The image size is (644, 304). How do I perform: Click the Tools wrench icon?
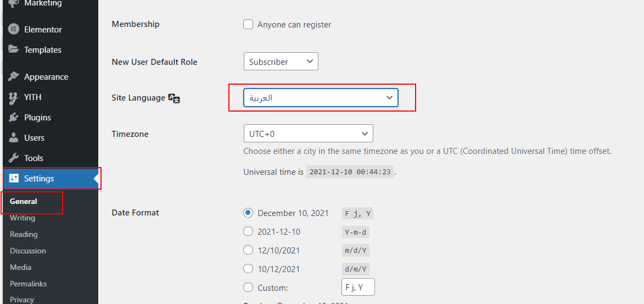point(14,158)
